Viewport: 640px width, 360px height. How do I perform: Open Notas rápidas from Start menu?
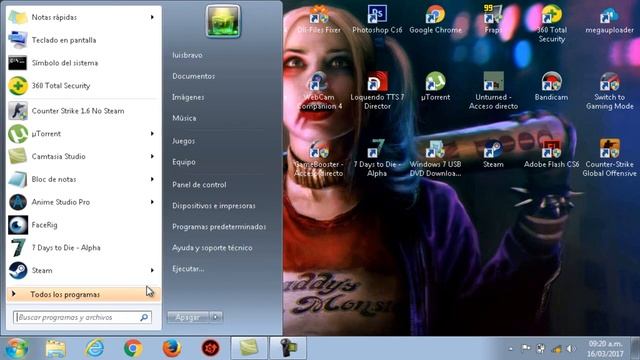point(84,17)
